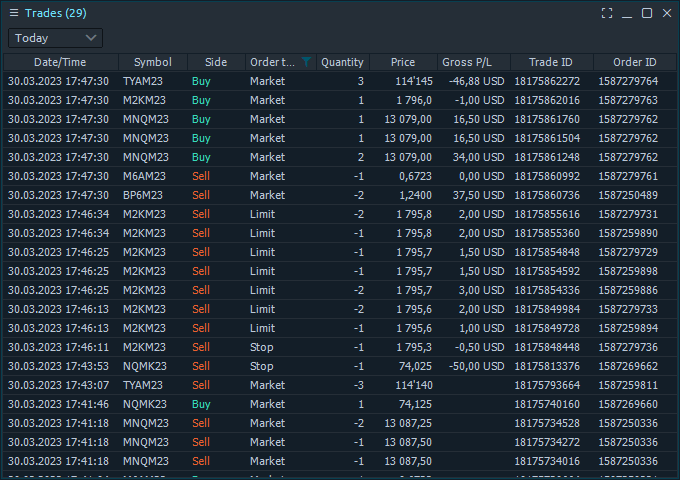Toggle fullscreen mode for Trades panel

coord(607,13)
